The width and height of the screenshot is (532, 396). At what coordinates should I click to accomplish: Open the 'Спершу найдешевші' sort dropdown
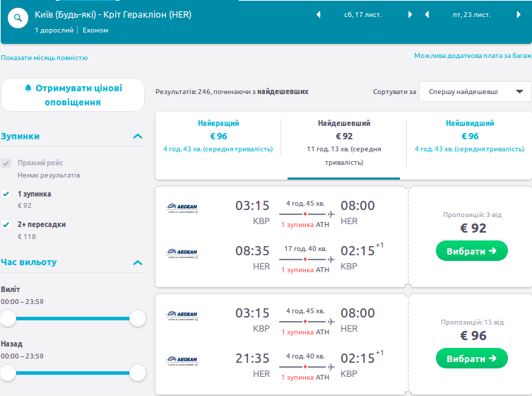tap(475, 91)
